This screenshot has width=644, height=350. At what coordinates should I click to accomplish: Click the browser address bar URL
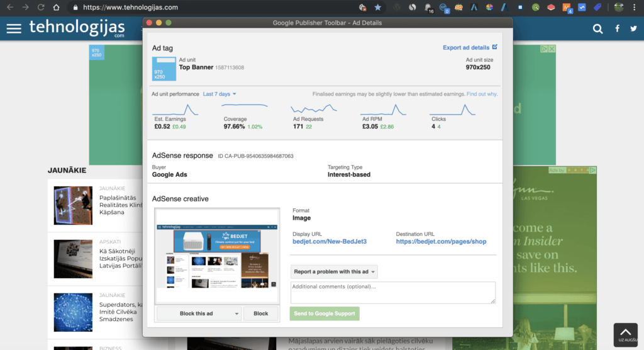[x=131, y=7]
